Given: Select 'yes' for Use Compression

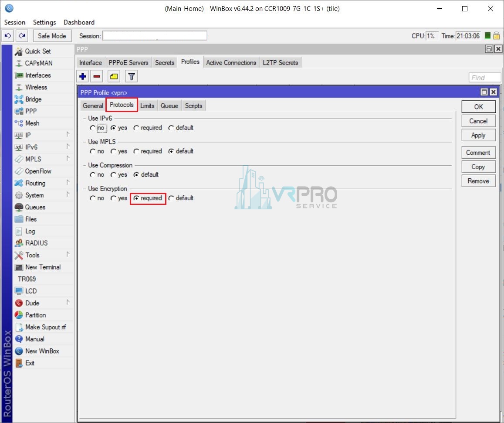Looking at the screenshot, I should click(x=113, y=175).
